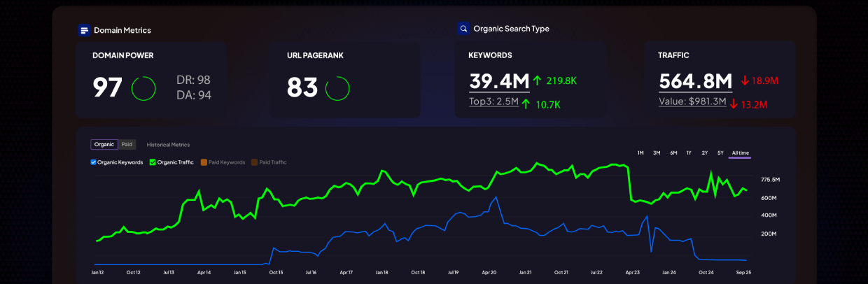Click the URL PageRank circular gauge

337,87
